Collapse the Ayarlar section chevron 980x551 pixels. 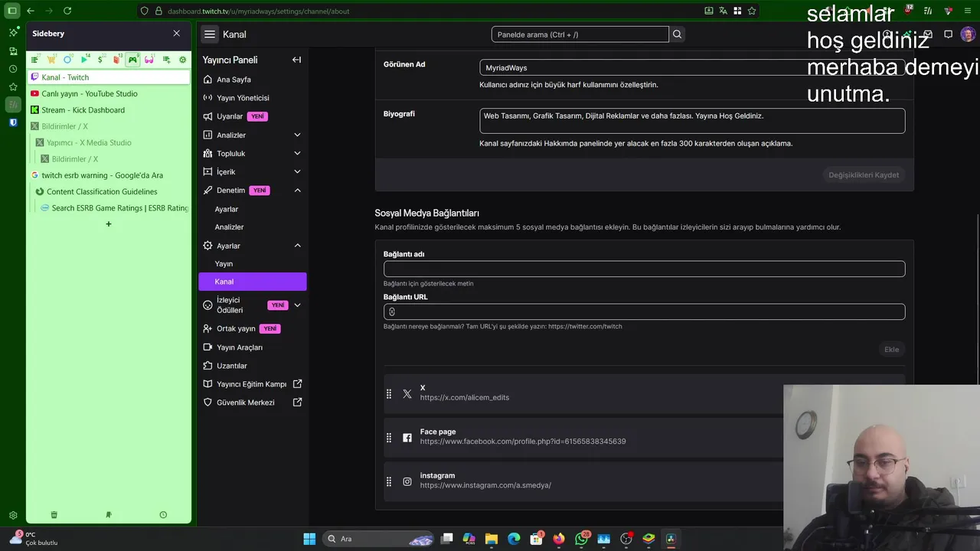(x=297, y=246)
